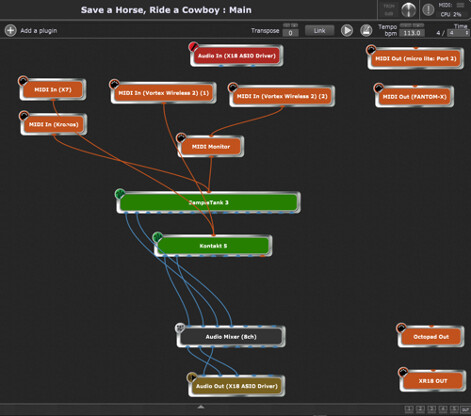Screen dimensions: 471x416
Task: Click the corner icon on Octopad Out
Action: pos(401,328)
